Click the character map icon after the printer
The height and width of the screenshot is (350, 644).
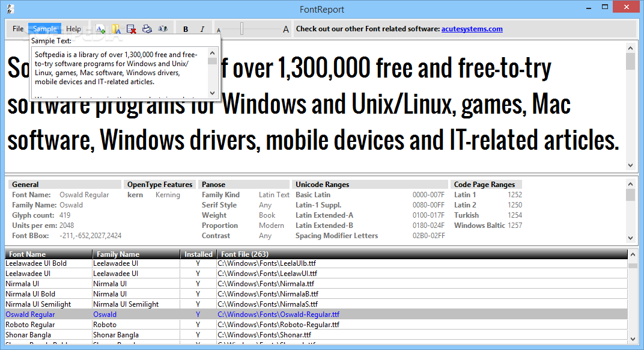[x=163, y=29]
